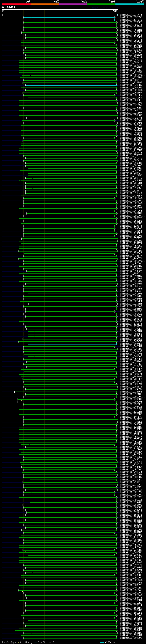Click the green ~80% identity color band
Image resolution: width=146 pixels, height=644 pixels.
(101, 4)
